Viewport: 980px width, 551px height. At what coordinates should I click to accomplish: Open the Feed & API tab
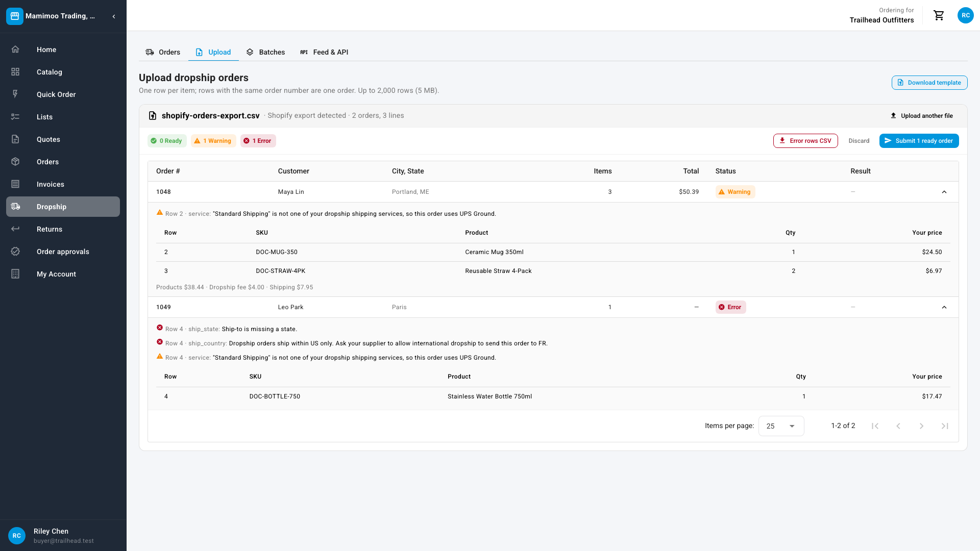click(x=324, y=52)
